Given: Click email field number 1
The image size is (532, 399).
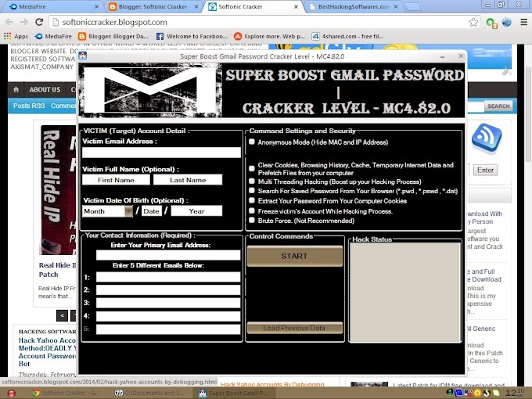Looking at the screenshot, I should (168, 277).
